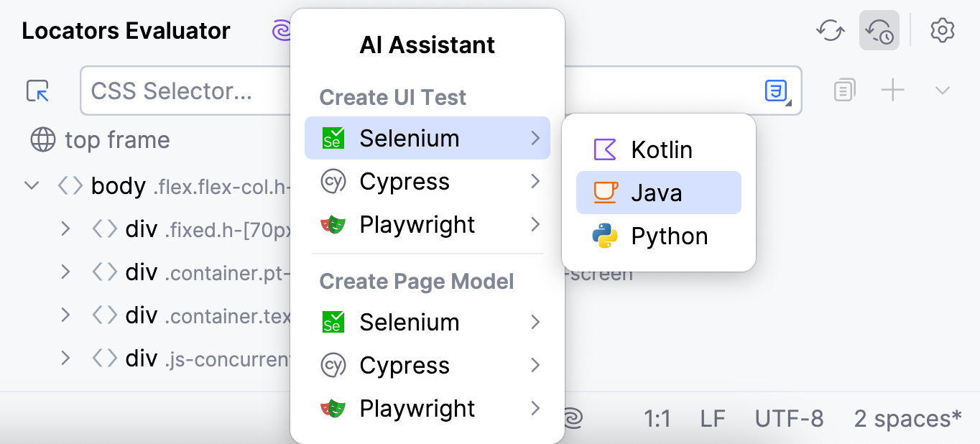Click the refresh locators icon
This screenshot has height=444, width=980.
(x=830, y=30)
